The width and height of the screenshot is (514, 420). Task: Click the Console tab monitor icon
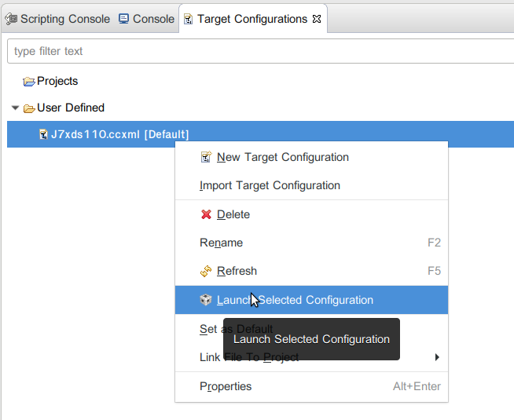pyautogui.click(x=124, y=19)
